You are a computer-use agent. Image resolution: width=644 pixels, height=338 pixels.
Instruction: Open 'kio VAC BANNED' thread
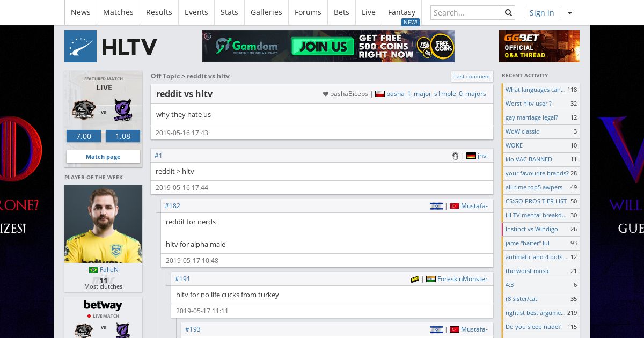point(541,159)
